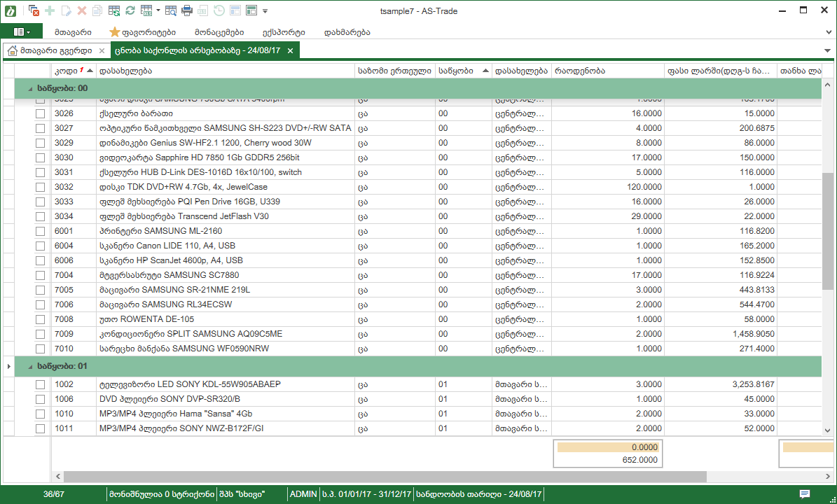Click the table refresh icon in toolbar
Image resolution: width=837 pixels, height=504 pixels.
[113, 10]
